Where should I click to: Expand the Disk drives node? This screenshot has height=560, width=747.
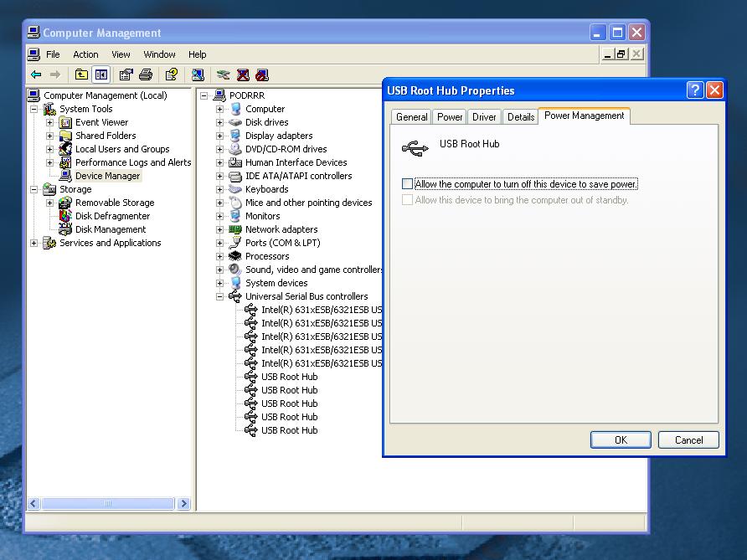(219, 122)
